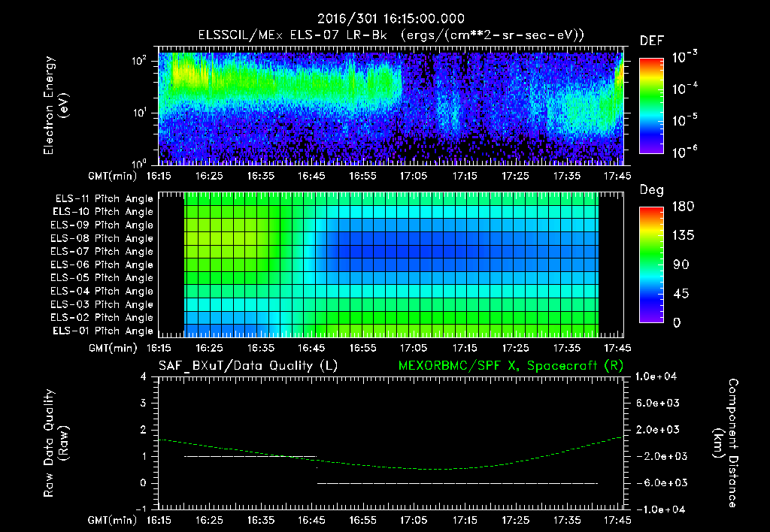
Task: Click the 'ELS-11 Pitch Angle' row label
Action: (104, 199)
